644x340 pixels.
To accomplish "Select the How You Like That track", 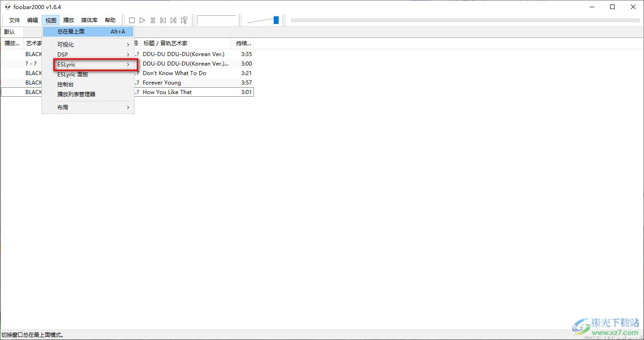I will 167,92.
